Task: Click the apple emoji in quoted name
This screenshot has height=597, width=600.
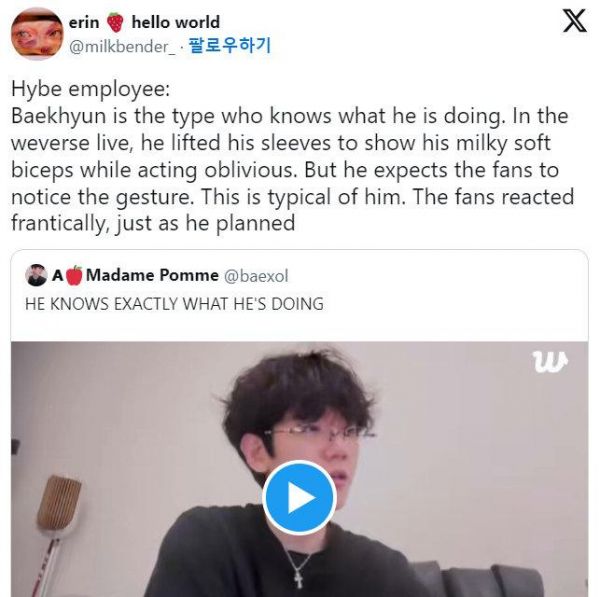Action: (74, 275)
